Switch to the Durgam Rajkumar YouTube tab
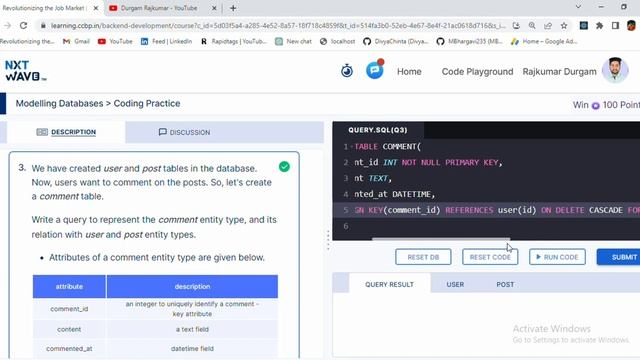Screen dimensions: 640x360 [159, 8]
